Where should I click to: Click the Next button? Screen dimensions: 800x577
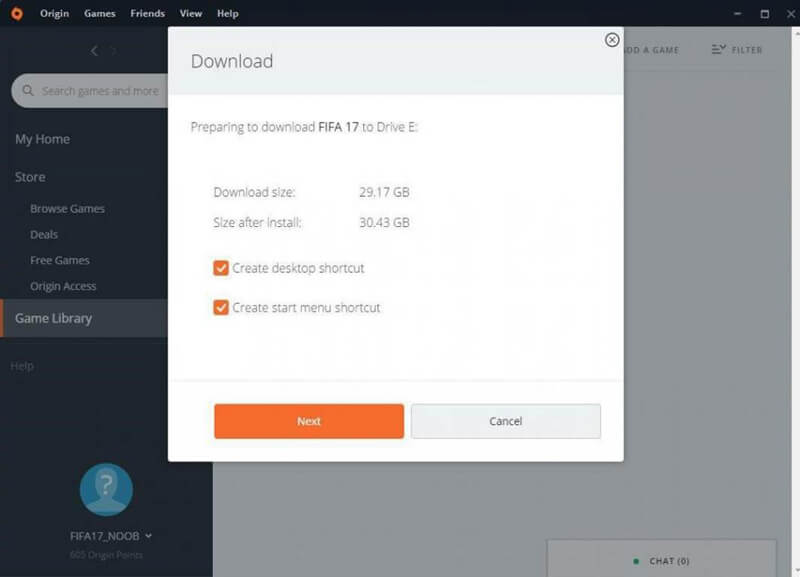(x=309, y=421)
